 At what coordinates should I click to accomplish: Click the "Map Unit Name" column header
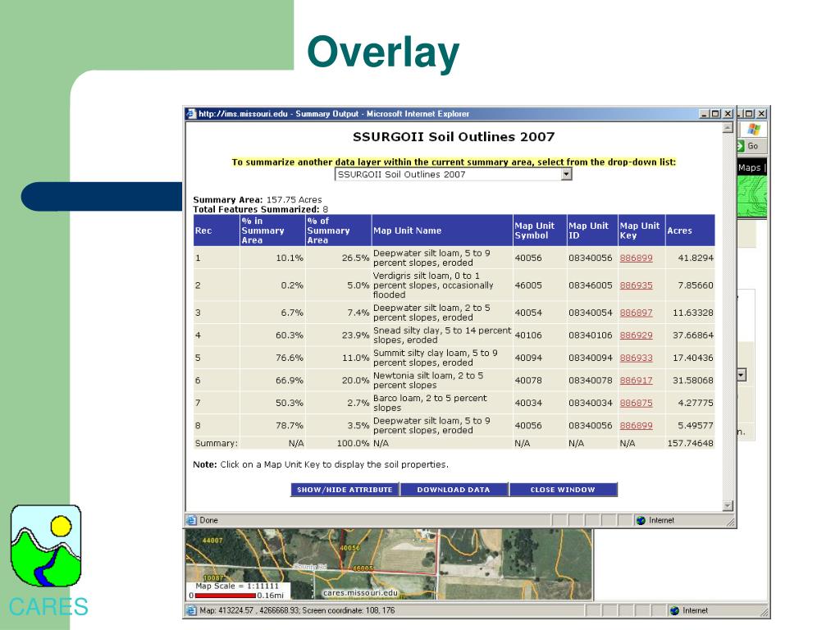pyautogui.click(x=442, y=231)
